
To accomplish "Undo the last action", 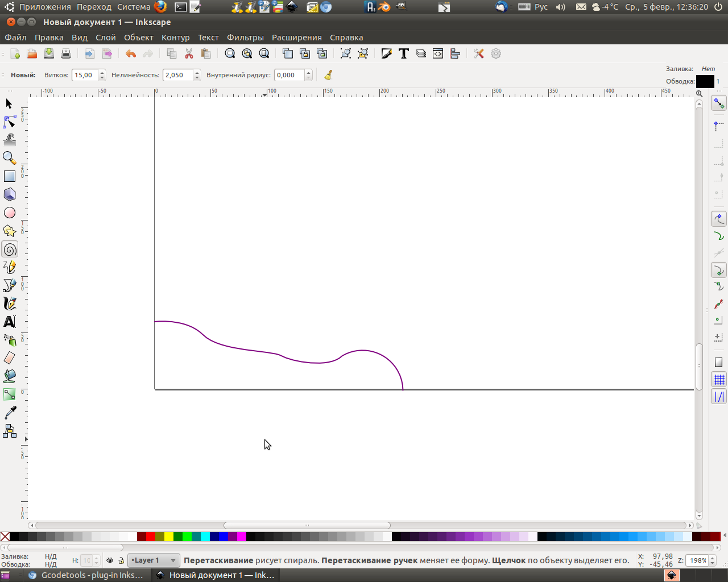I will point(131,53).
